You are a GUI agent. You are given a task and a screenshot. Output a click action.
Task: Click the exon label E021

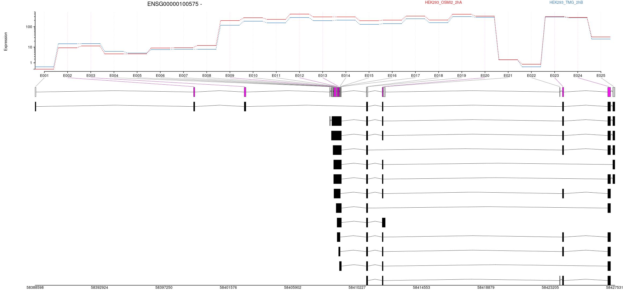508,76
